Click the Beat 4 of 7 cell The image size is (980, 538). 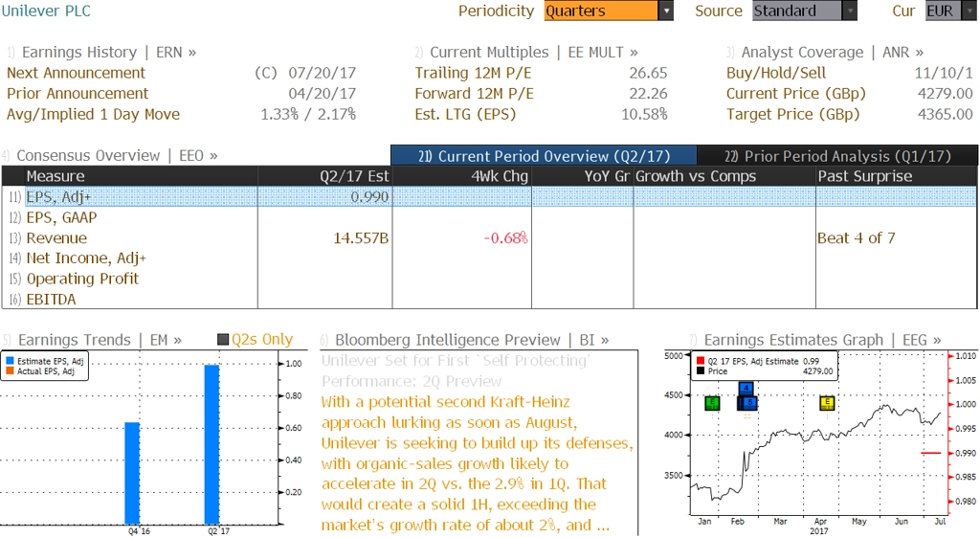pos(857,238)
